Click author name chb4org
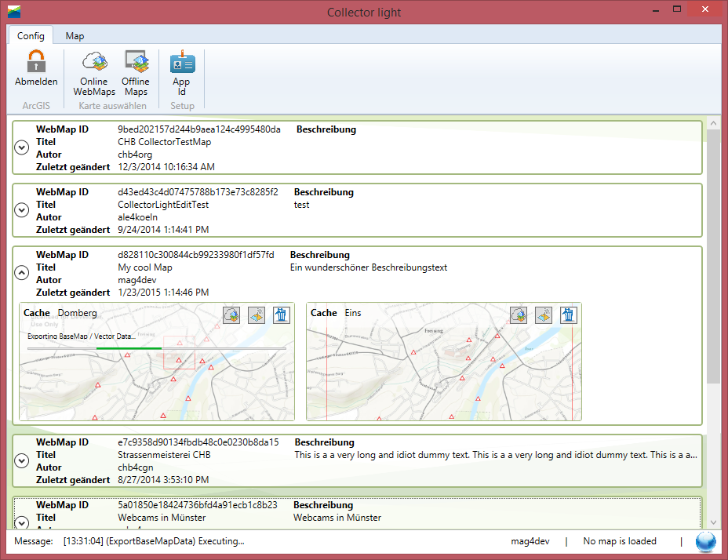728x560 pixels. tap(135, 155)
